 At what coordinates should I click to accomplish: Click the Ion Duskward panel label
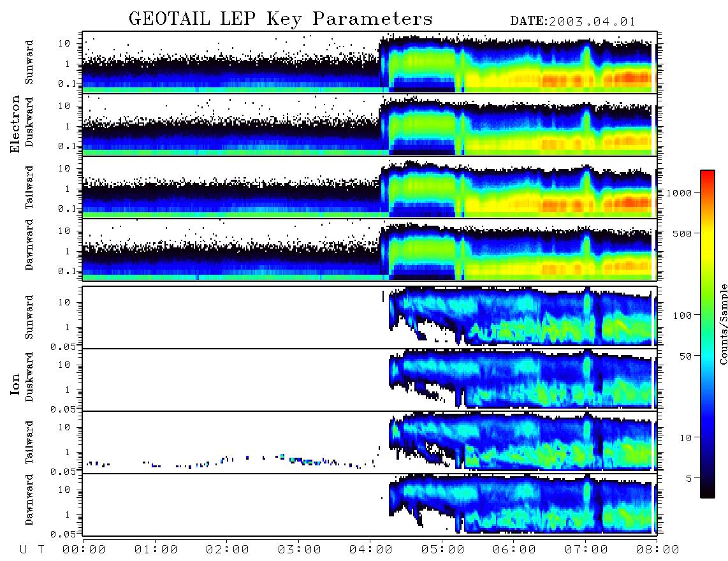[x=29, y=377]
